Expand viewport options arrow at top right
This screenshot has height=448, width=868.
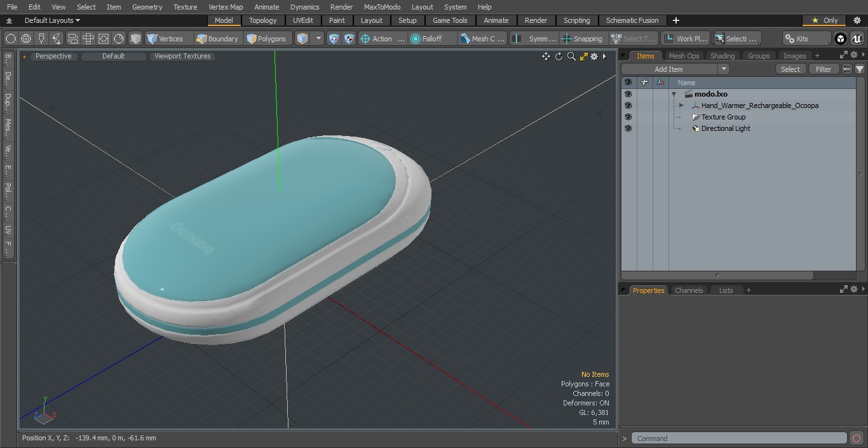(604, 57)
